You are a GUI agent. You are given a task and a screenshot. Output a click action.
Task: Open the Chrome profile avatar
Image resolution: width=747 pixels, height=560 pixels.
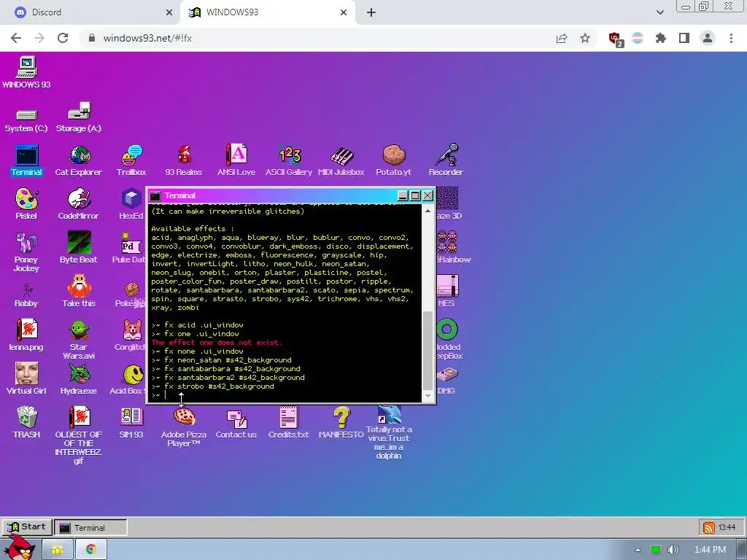pos(708,38)
